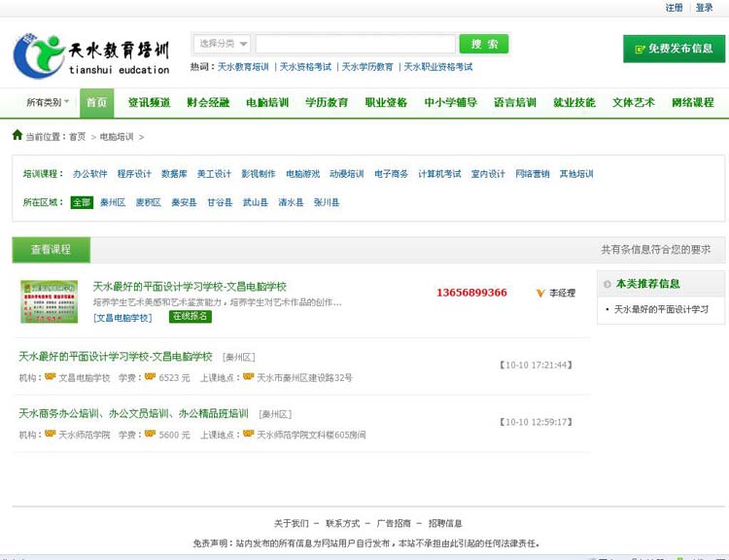This screenshot has height=560, width=729.
Task: Filter courses by 动漫培训
Action: coord(346,174)
